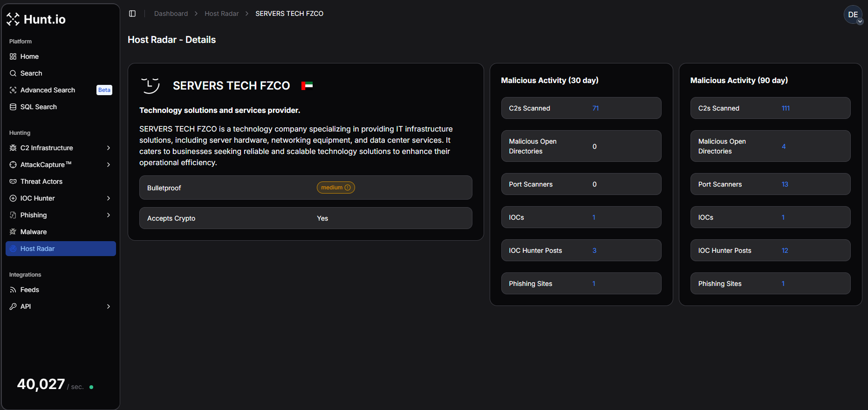Open 90 day Malicious Open Directories count 4
Image resolution: width=868 pixels, height=410 pixels.
tap(784, 146)
